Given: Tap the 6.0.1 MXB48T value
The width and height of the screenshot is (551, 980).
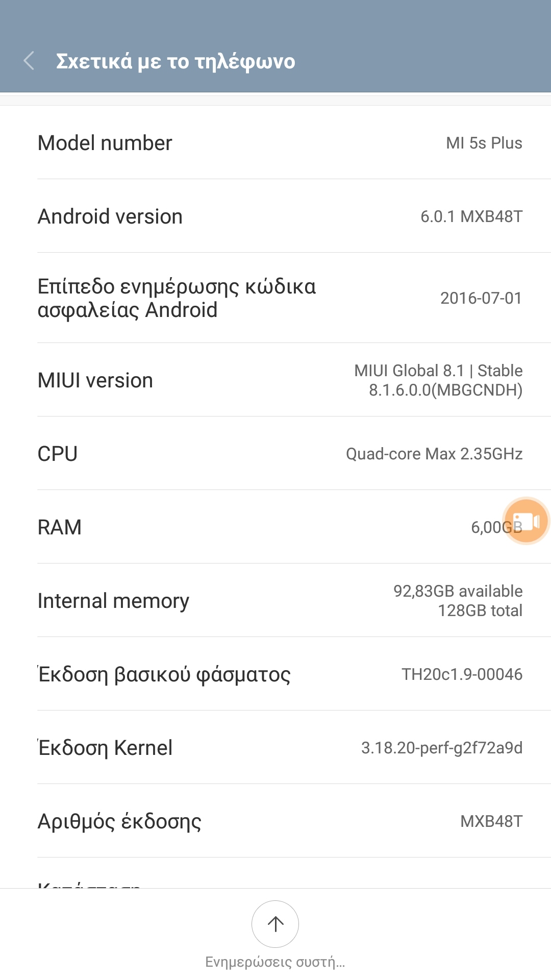Looking at the screenshot, I should pyautogui.click(x=471, y=216).
